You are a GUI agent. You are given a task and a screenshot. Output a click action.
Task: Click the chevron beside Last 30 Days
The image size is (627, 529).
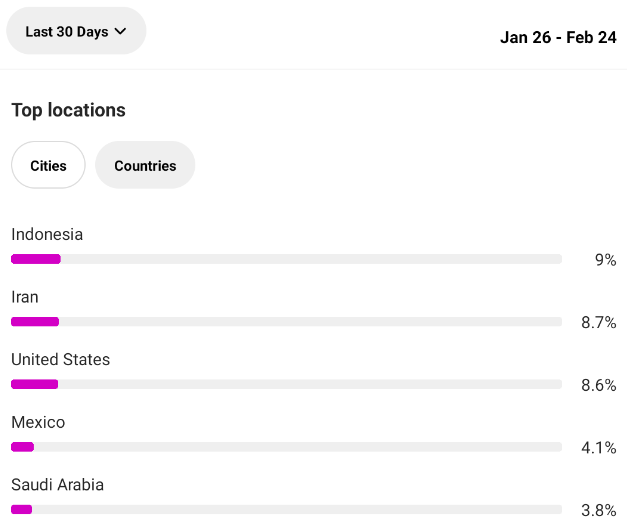(x=120, y=31)
